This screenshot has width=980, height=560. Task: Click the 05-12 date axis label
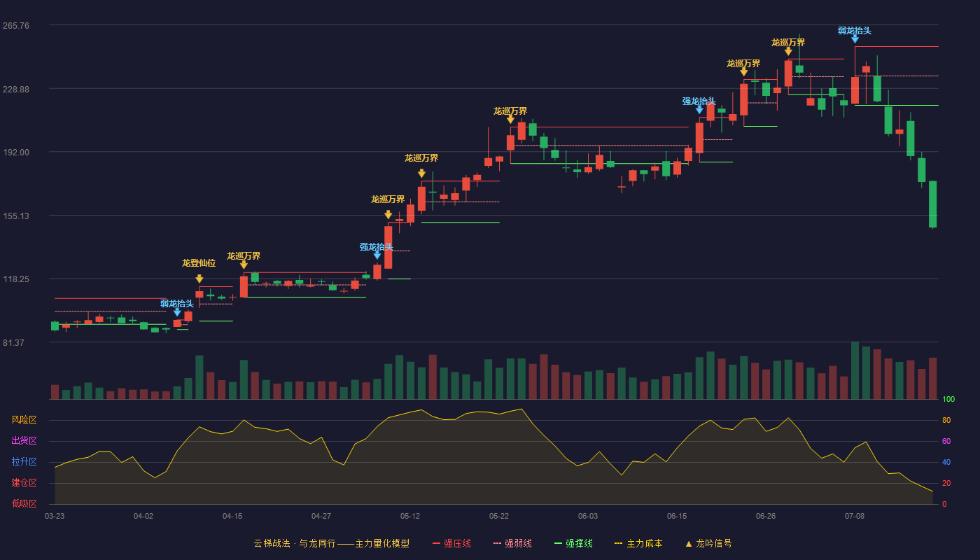pos(410,516)
